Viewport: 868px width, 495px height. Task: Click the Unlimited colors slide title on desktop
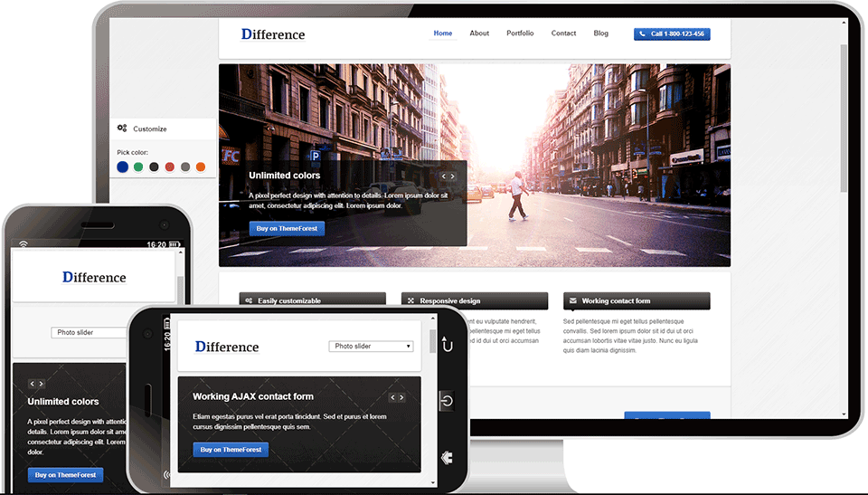coord(285,176)
